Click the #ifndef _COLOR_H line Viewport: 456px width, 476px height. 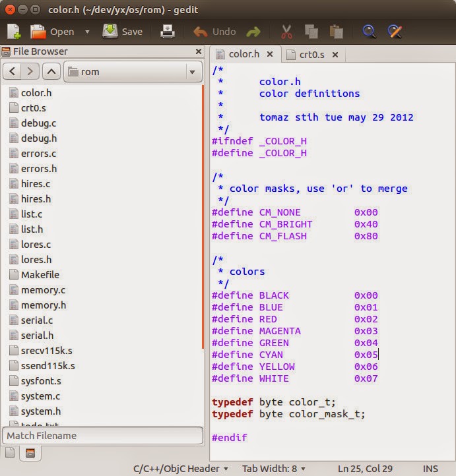(x=259, y=141)
